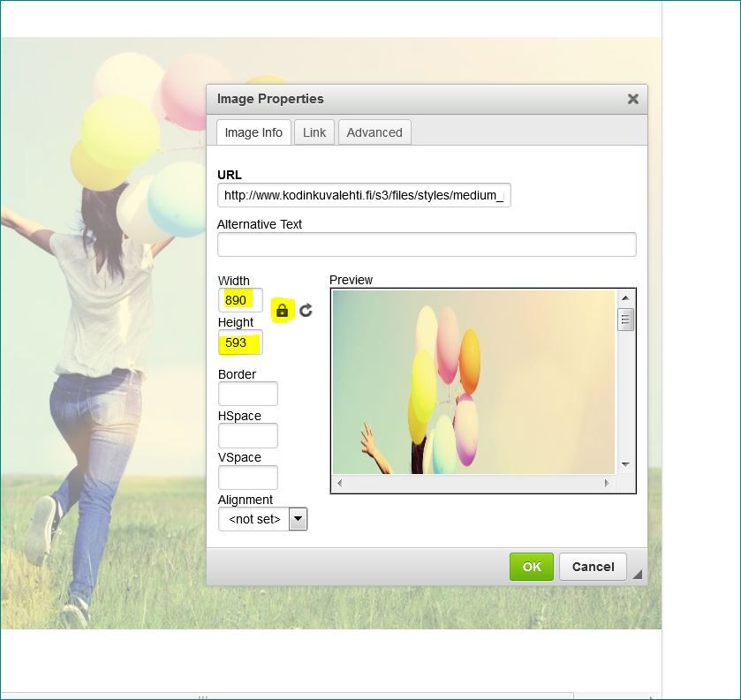Open the Link tab
This screenshot has height=700, width=741.
pyautogui.click(x=314, y=132)
